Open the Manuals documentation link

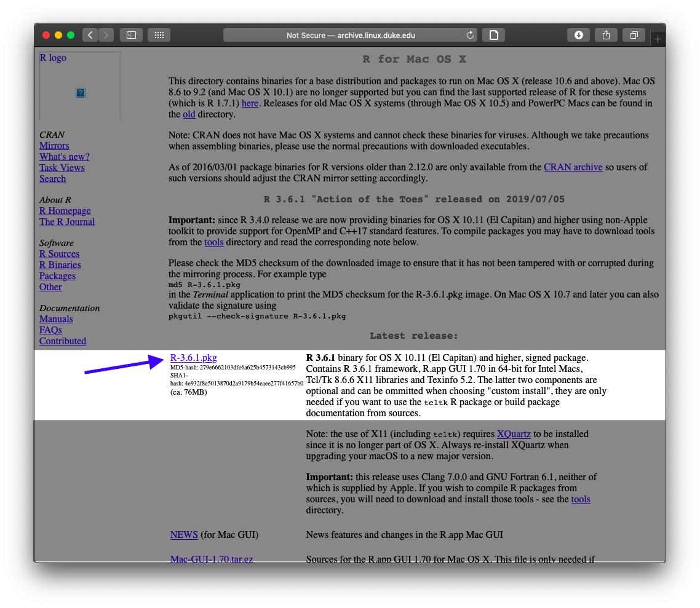point(56,319)
